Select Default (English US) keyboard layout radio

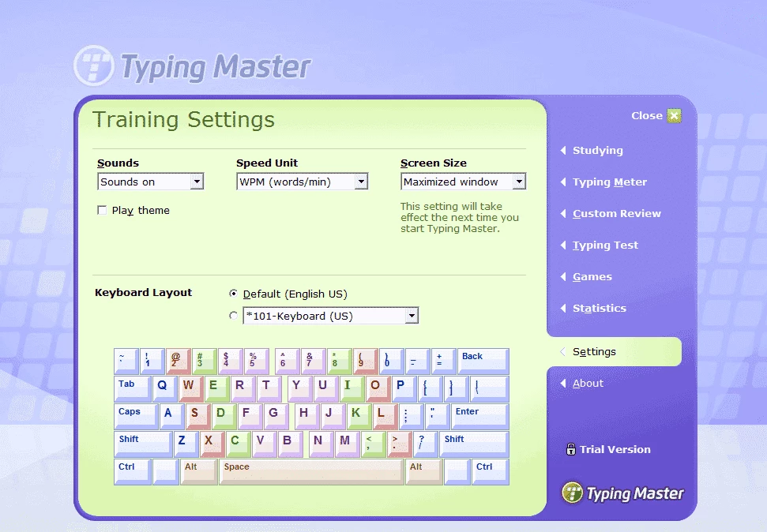pos(233,294)
